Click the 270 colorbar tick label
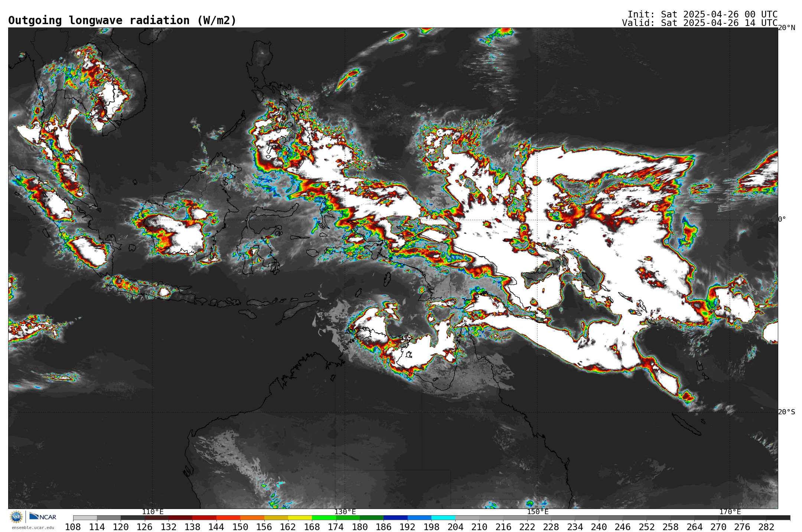The height and width of the screenshot is (532, 802). tap(718, 527)
